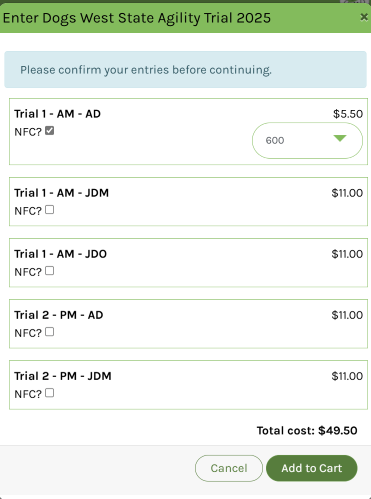Click the Total cost $49.50 text

click(x=307, y=431)
